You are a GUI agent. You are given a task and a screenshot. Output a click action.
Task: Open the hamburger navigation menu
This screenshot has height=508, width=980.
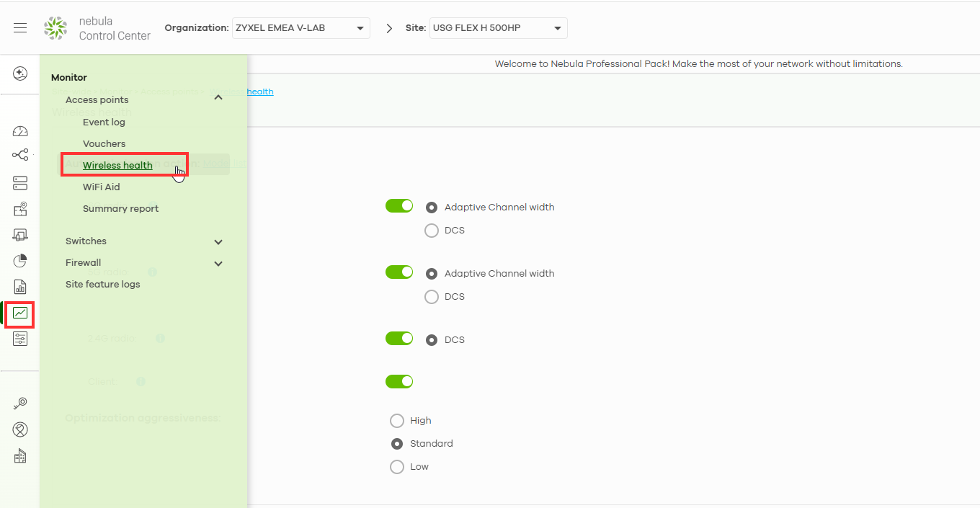pos(20,28)
